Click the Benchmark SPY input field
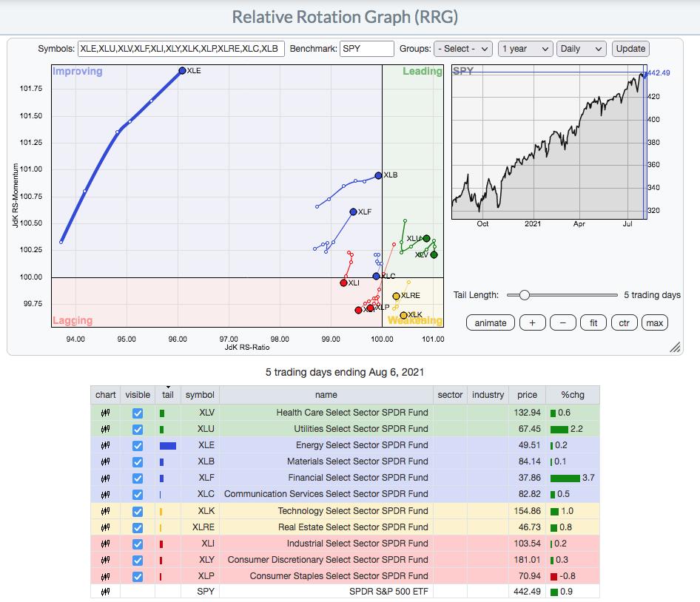 click(366, 49)
